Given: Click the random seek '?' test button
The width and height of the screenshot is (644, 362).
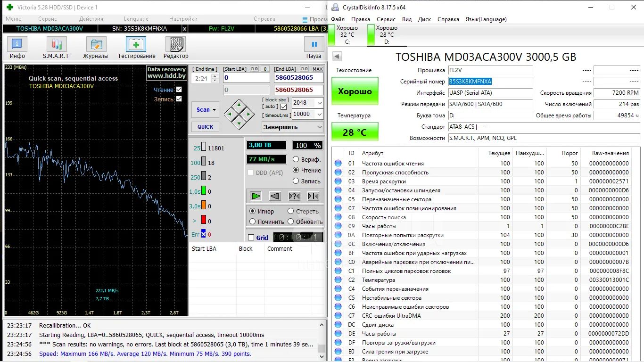Looking at the screenshot, I should 294,196.
